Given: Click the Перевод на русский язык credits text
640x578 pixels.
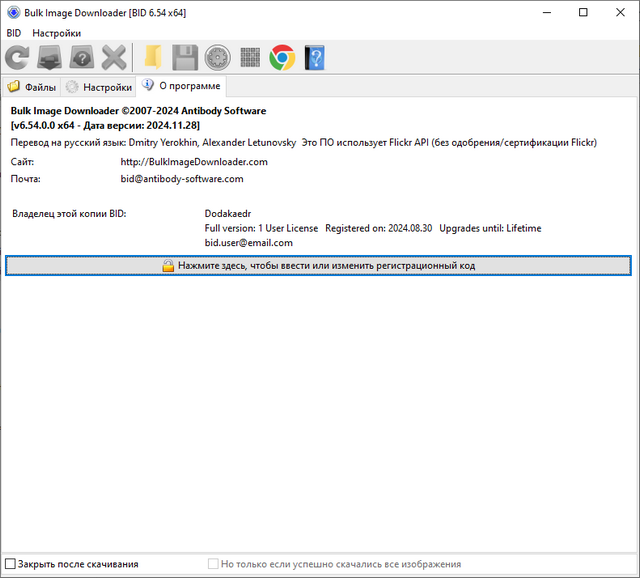Looking at the screenshot, I should (x=153, y=142).
